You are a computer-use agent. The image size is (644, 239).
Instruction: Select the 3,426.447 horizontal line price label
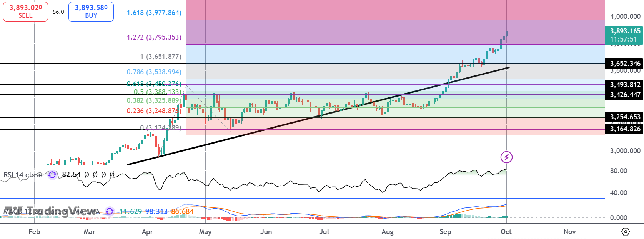[x=625, y=95]
